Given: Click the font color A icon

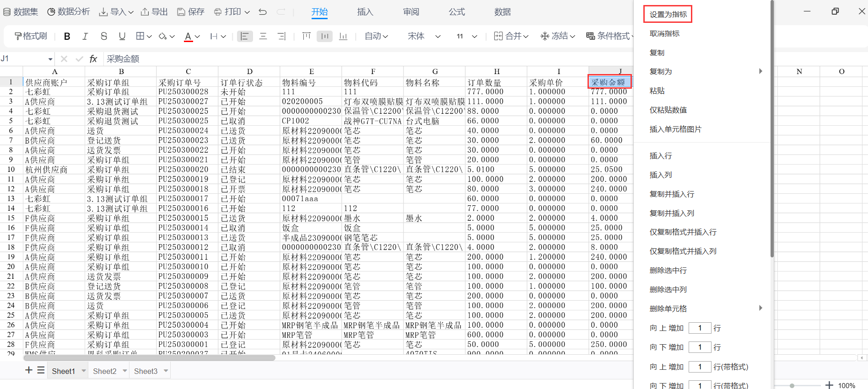Looking at the screenshot, I should [188, 37].
